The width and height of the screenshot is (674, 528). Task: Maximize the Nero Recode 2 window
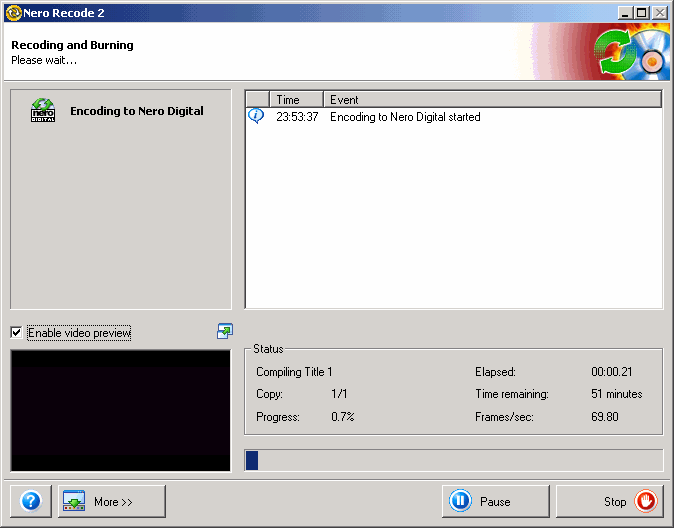point(642,12)
